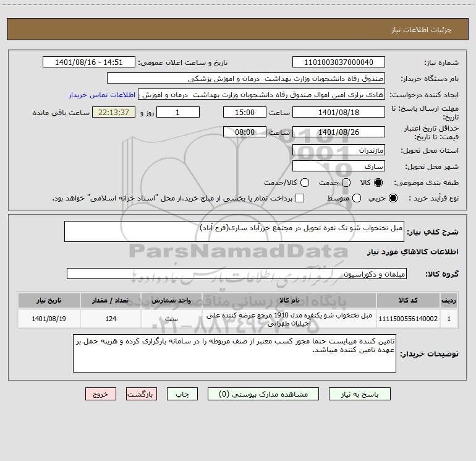Screen dimensions: 476x461
Task: Open the اطلاعات تماس خریدار link
Action: pyautogui.click(x=102, y=95)
